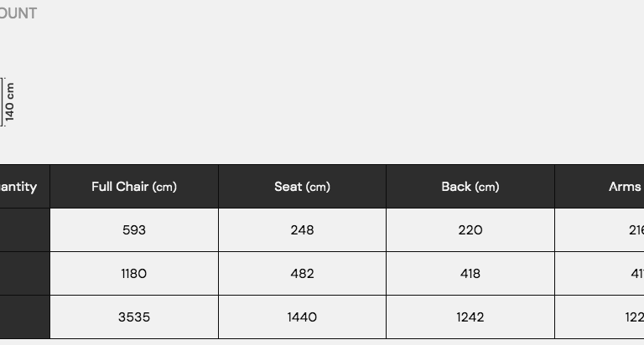Click the vertical 140 cm dimension label
Screen dimensions: 644x345
[10, 101]
